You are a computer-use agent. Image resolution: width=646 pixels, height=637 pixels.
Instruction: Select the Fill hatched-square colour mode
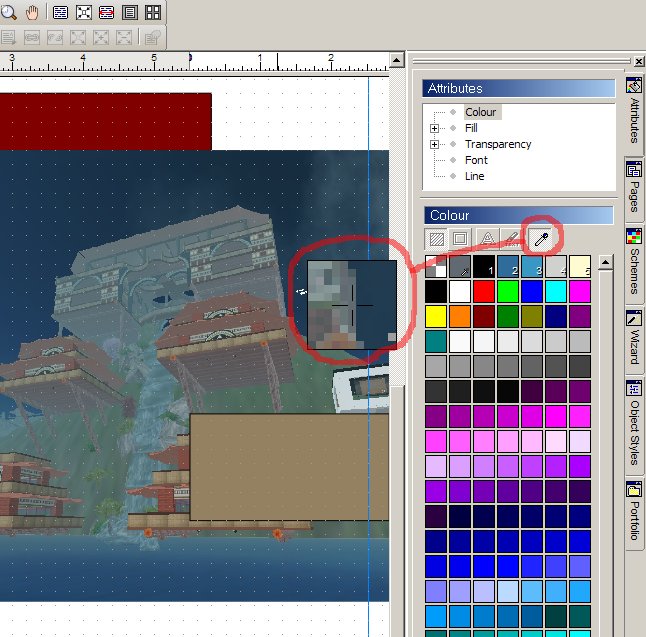pyautogui.click(x=437, y=239)
